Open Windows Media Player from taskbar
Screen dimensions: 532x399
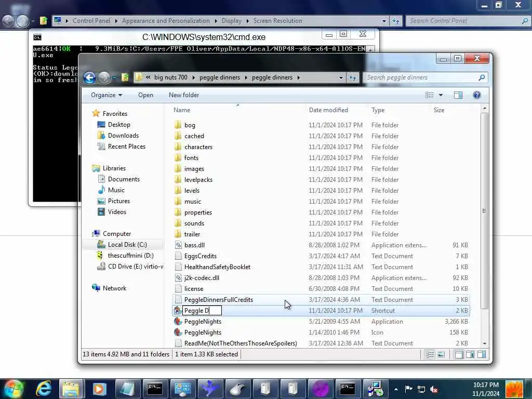click(x=99, y=389)
